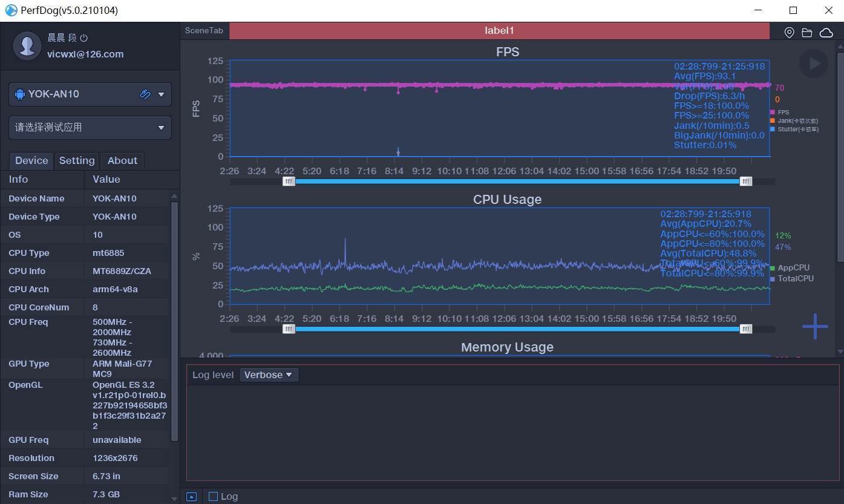Click the log panel collapse arrow icon
Screen dimensions: 844x504
[x=191, y=497]
